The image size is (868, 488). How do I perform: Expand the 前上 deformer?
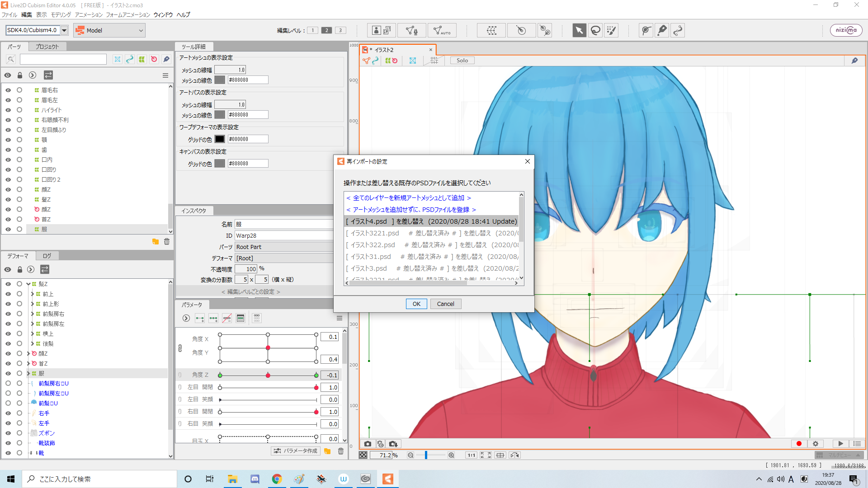pyautogui.click(x=32, y=294)
